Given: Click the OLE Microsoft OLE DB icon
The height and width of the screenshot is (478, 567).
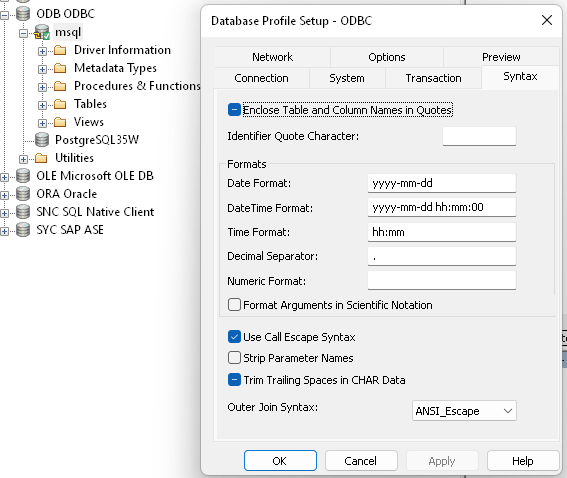Looking at the screenshot, I should click(23, 176).
